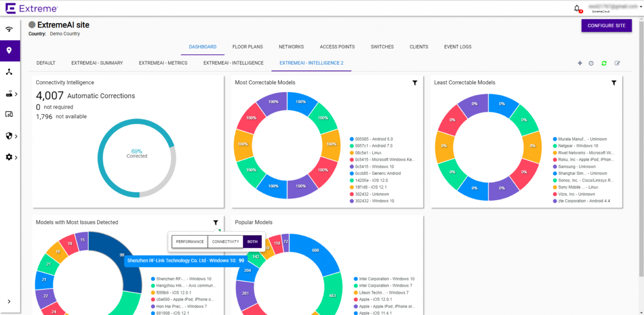The height and width of the screenshot is (315, 644).
Task: Open the notifications bell
Action: click(577, 8)
